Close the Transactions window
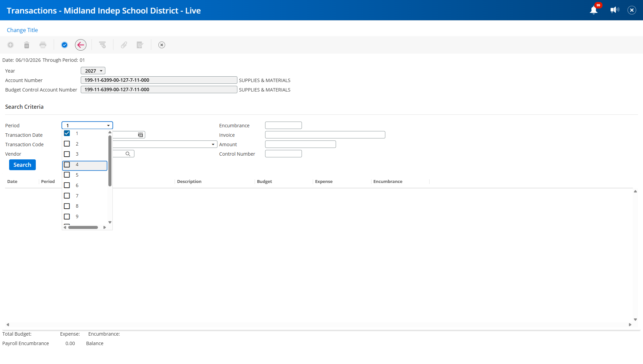 [632, 10]
